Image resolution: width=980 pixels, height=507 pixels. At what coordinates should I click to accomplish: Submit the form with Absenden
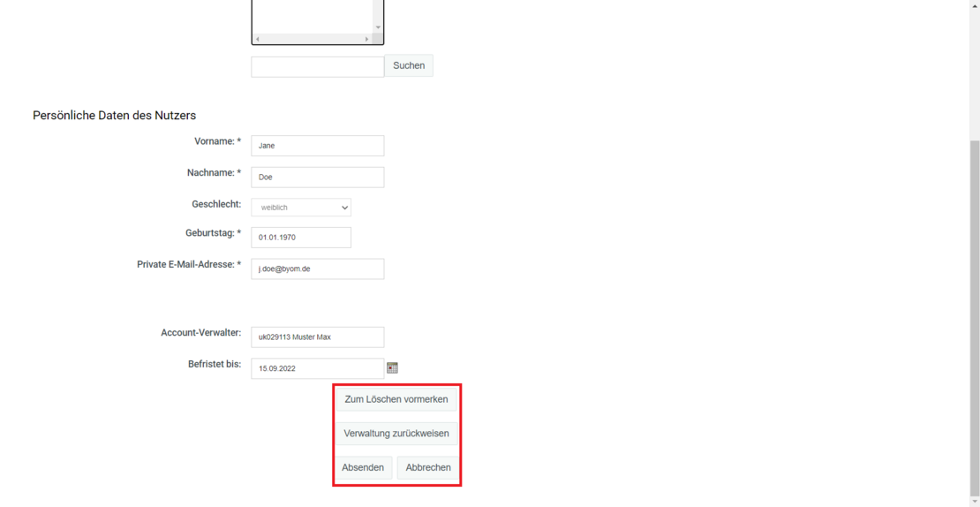click(x=363, y=467)
